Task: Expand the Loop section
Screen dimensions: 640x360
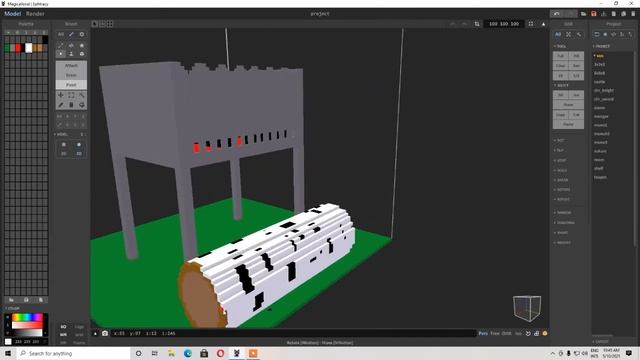Action: pyautogui.click(x=560, y=160)
